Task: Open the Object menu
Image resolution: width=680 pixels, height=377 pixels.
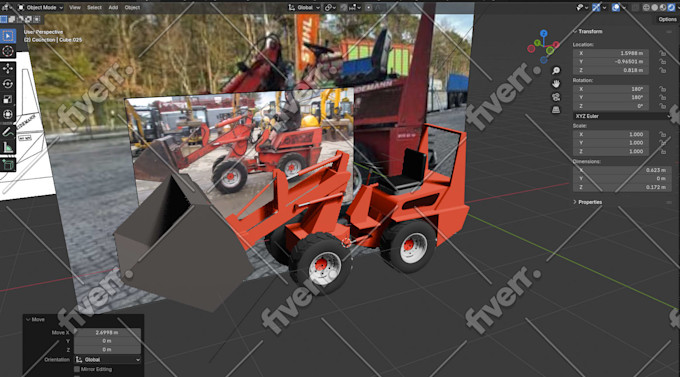Action: click(x=132, y=7)
